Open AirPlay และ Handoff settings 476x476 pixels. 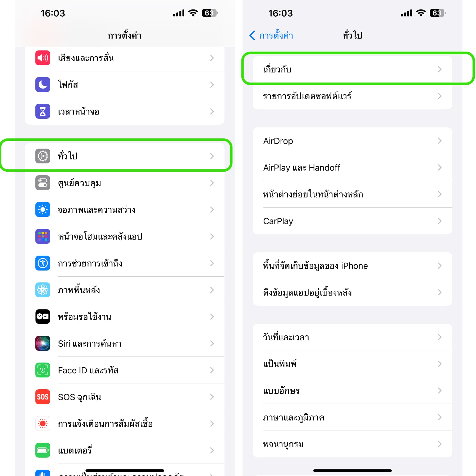pos(352,167)
